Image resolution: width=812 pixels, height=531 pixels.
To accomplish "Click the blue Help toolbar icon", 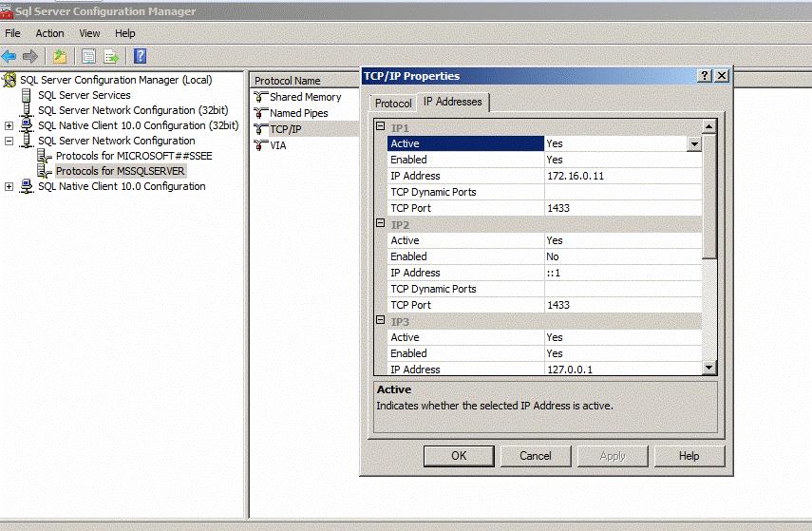I will pyautogui.click(x=140, y=56).
